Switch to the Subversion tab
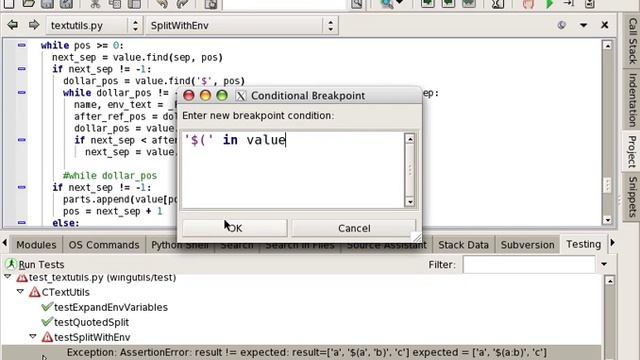 tap(527, 245)
